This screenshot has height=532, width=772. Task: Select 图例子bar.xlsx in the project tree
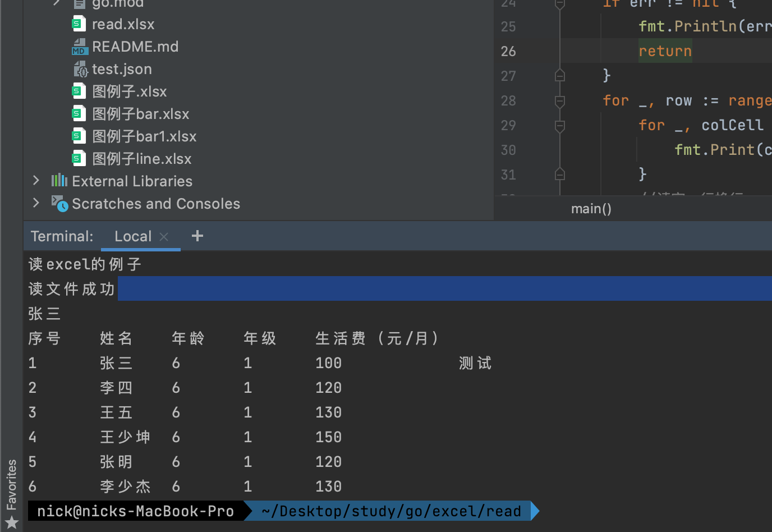[141, 114]
